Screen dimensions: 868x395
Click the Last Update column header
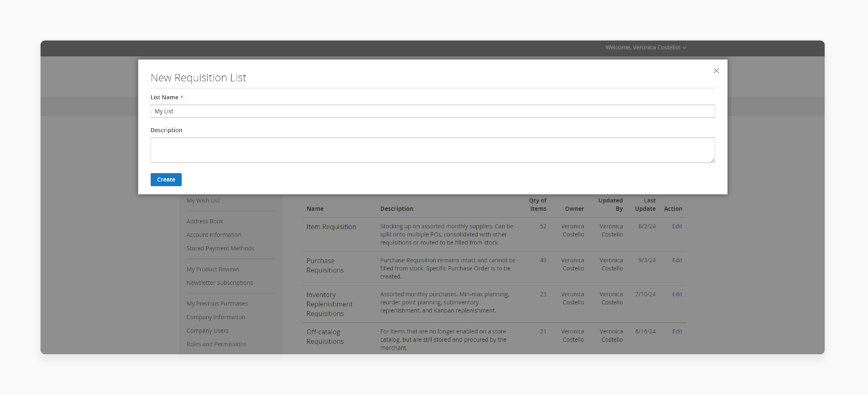tap(645, 204)
